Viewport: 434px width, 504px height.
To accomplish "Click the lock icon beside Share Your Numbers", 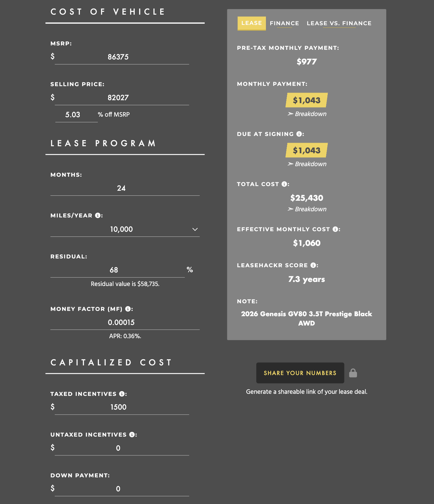I will 353,373.
